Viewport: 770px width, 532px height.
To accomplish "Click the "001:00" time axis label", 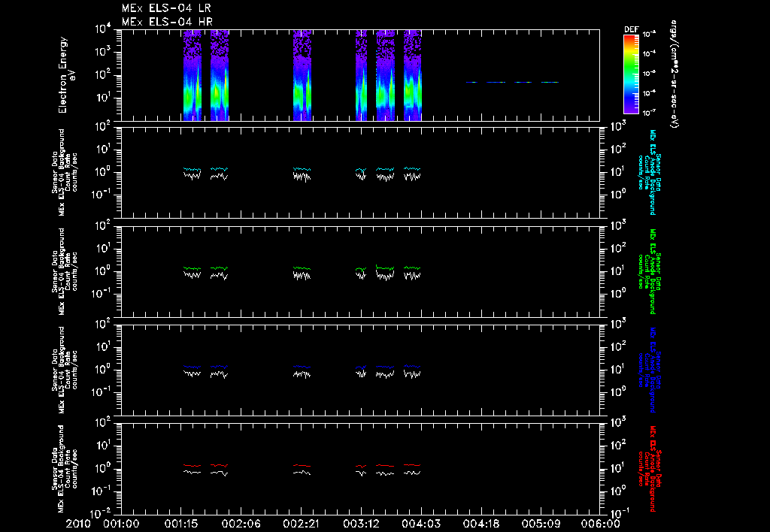I will tap(121, 524).
